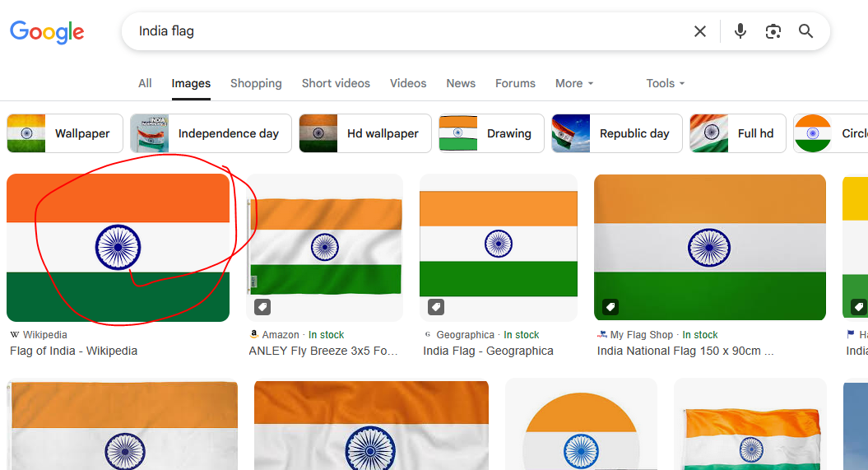Screen dimensions: 868x470
Task: Click the Amazon favicon under the second image
Action: [x=253, y=334]
